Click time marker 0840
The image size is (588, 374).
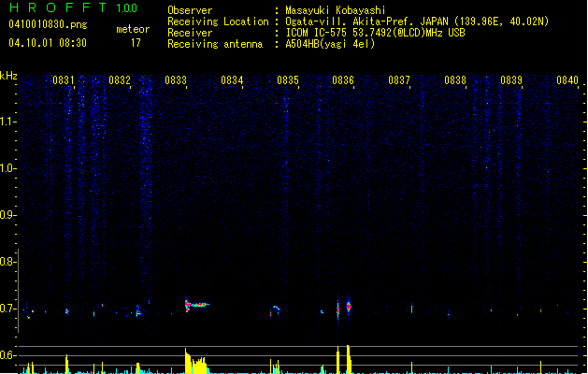(x=567, y=80)
